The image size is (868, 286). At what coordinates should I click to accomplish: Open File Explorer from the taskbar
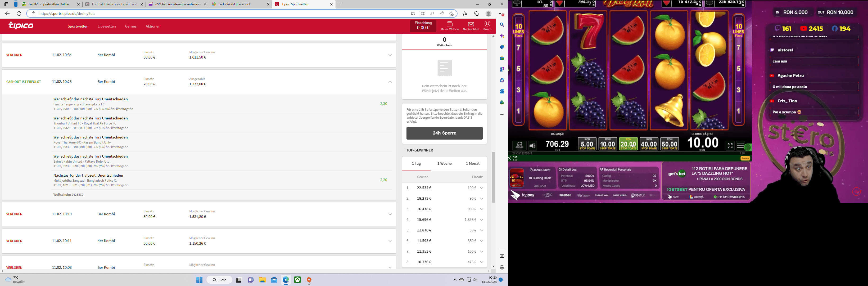tap(263, 280)
